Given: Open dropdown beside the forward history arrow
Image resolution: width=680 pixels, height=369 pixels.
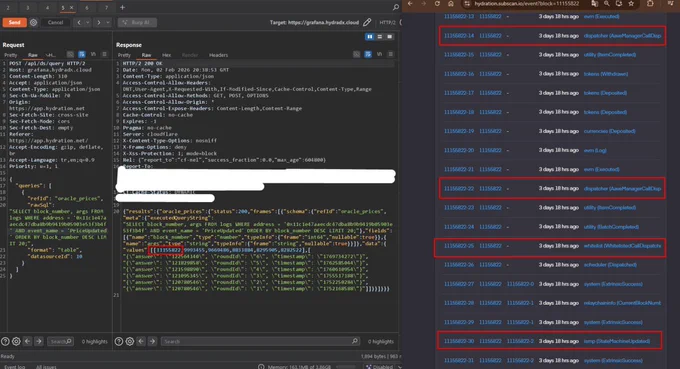Looking at the screenshot, I should (108, 23).
